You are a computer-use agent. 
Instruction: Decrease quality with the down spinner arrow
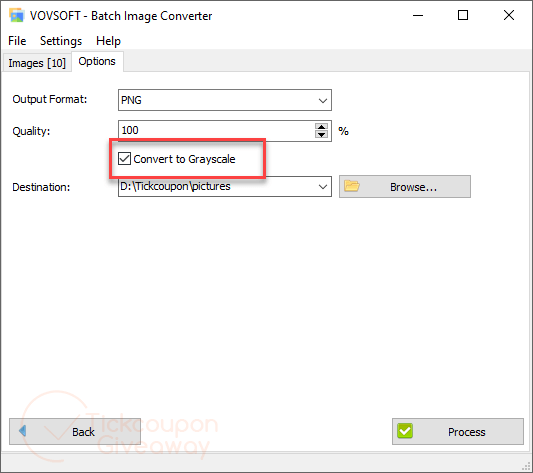(321, 134)
